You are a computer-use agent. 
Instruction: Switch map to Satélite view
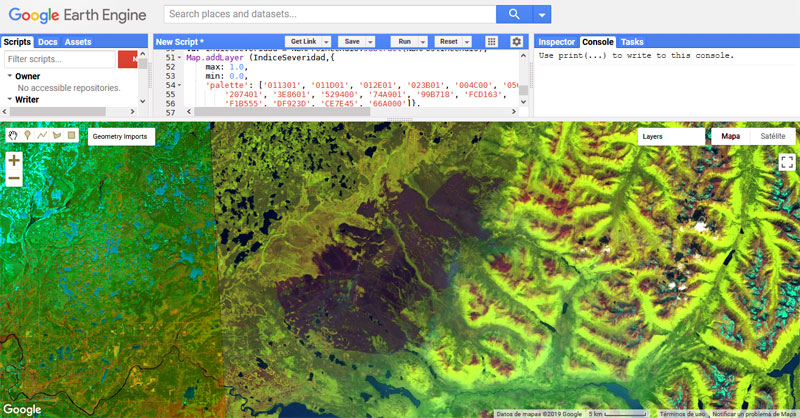coord(772,136)
